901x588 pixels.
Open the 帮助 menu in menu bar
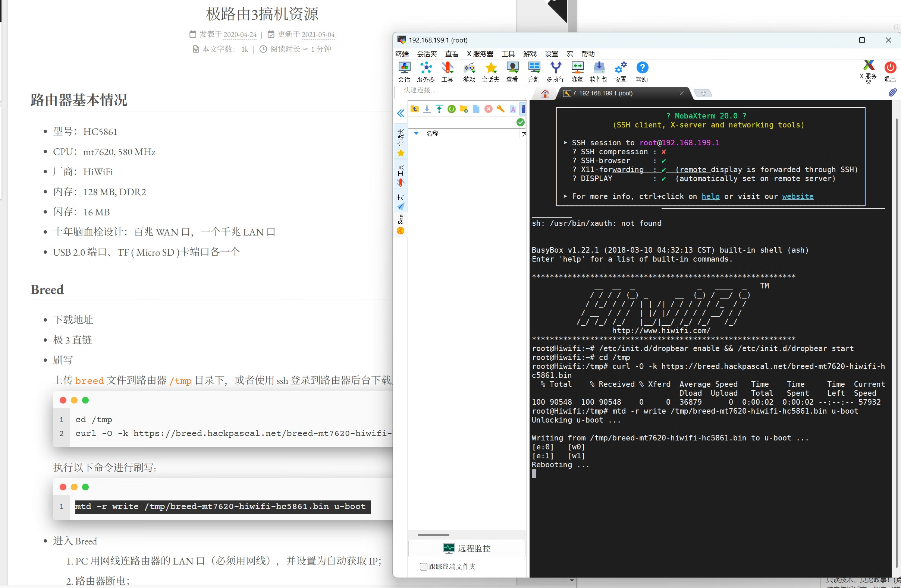[588, 54]
